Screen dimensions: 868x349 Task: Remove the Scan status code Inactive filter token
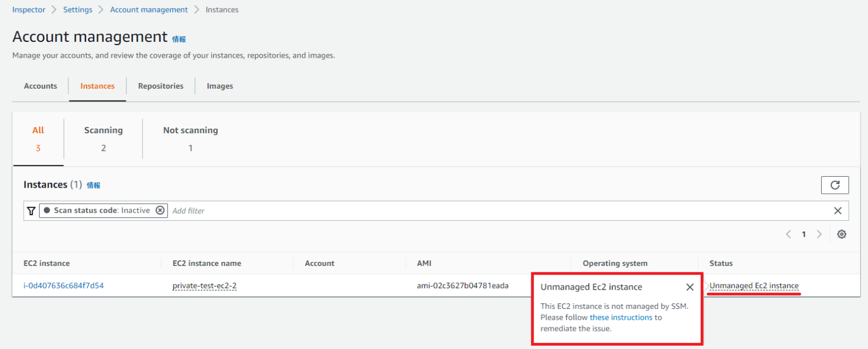point(160,210)
